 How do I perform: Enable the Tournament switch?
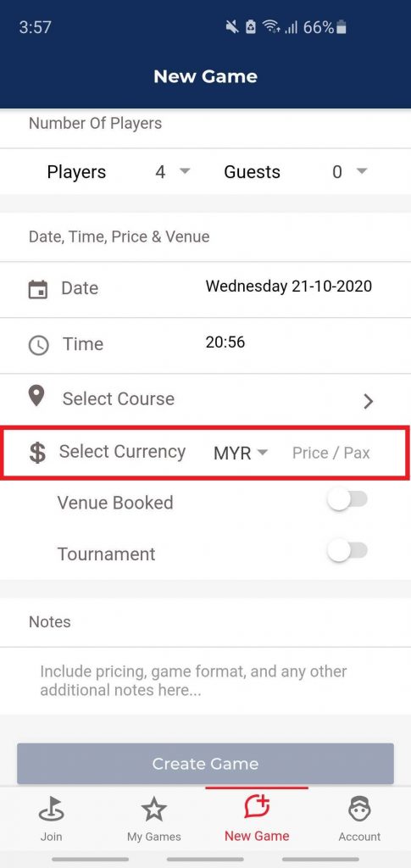(x=347, y=551)
